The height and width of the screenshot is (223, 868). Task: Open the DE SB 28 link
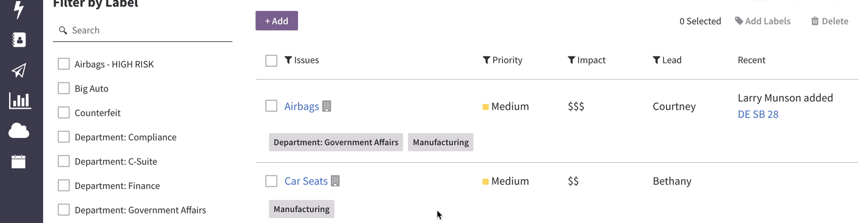coord(758,114)
